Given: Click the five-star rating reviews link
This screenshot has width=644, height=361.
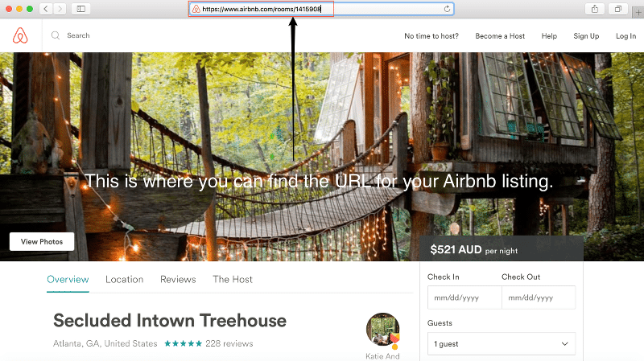Looking at the screenshot, I should point(208,343).
